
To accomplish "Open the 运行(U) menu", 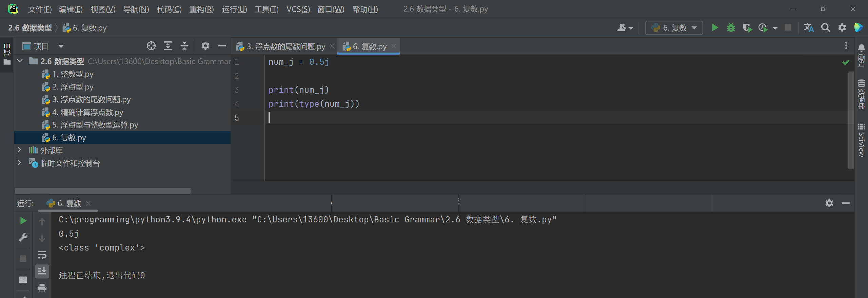I will pos(234,9).
